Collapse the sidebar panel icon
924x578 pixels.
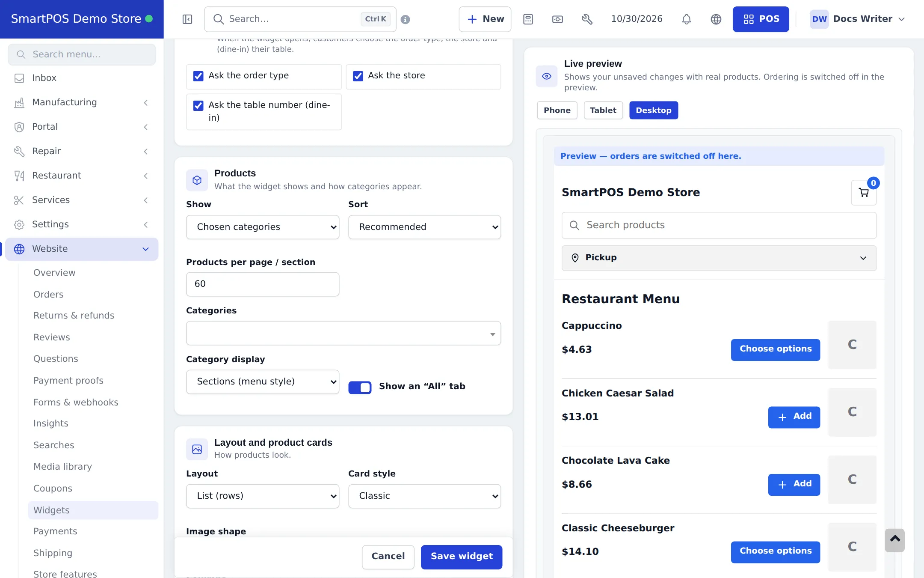tap(187, 19)
